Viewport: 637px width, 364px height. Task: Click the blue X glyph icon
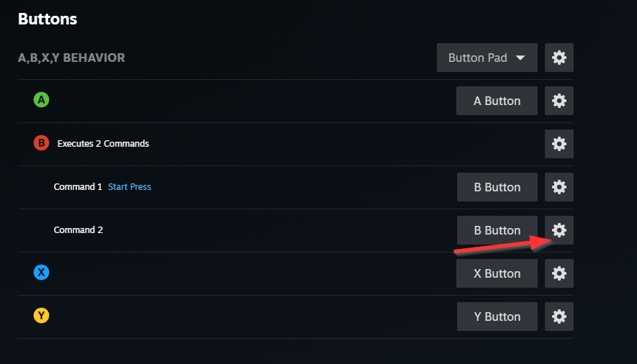(x=41, y=273)
